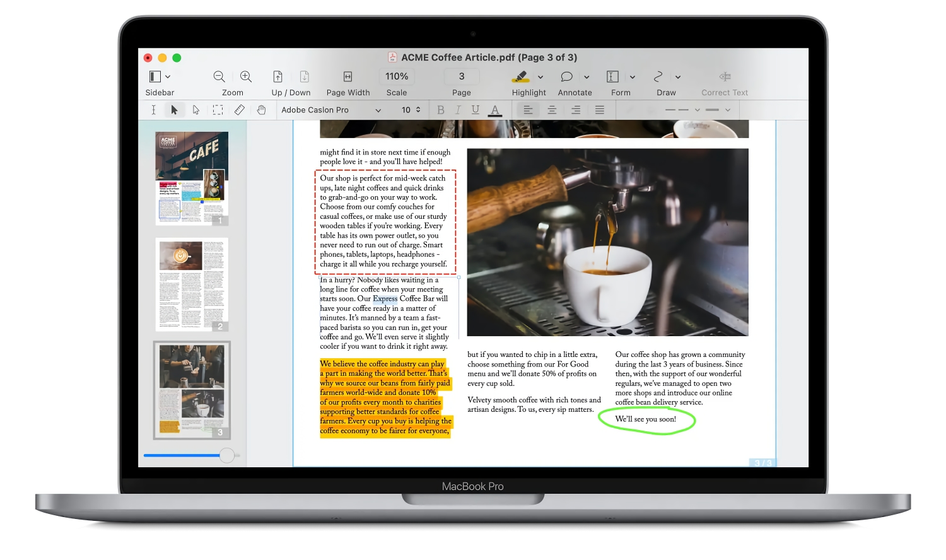The image size is (946, 560).
Task: Click the highlighted word "Express"
Action: 385,299
